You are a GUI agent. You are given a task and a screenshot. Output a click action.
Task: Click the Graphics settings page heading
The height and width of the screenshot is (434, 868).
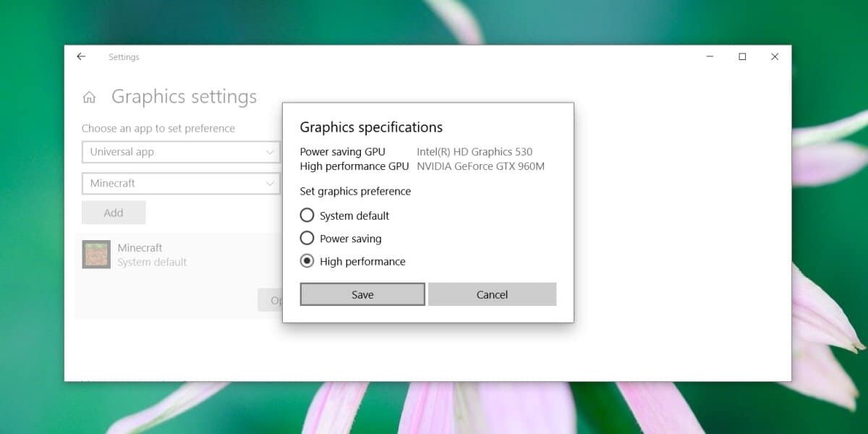[x=184, y=97]
